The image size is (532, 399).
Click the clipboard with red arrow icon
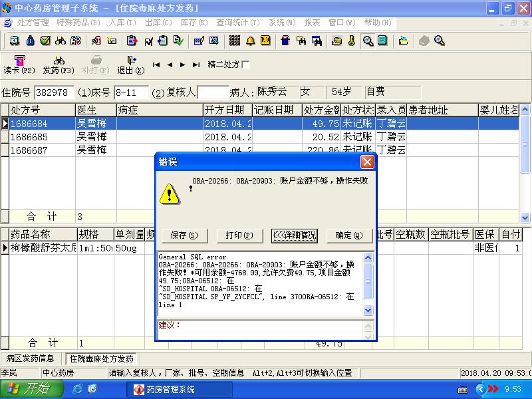(132, 41)
